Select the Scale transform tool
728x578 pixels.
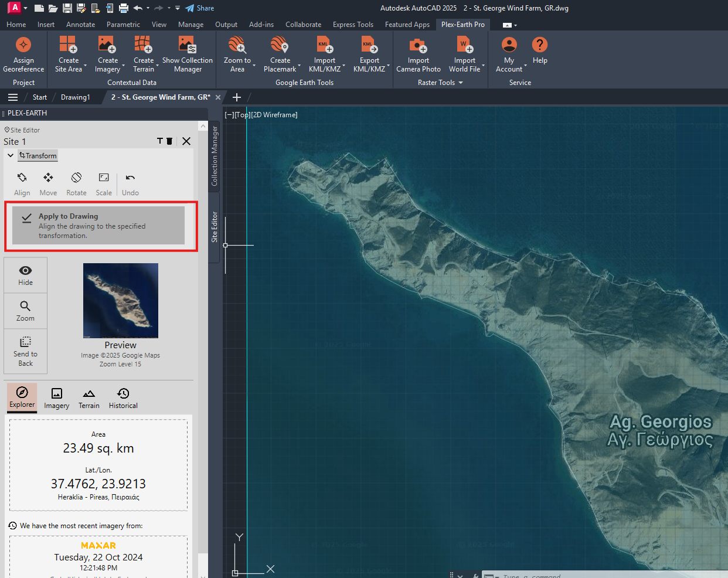pyautogui.click(x=104, y=184)
